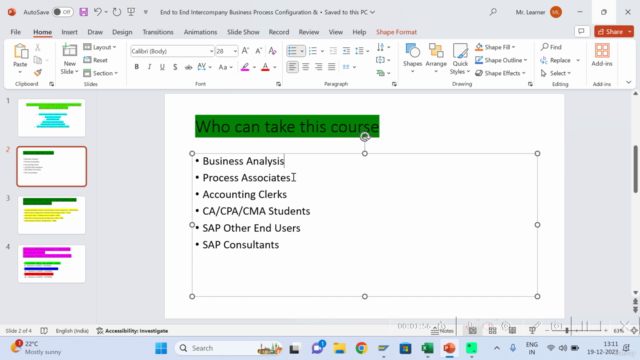The height and width of the screenshot is (360, 640).
Task: Apply strikethrough to text
Action: (x=188, y=67)
